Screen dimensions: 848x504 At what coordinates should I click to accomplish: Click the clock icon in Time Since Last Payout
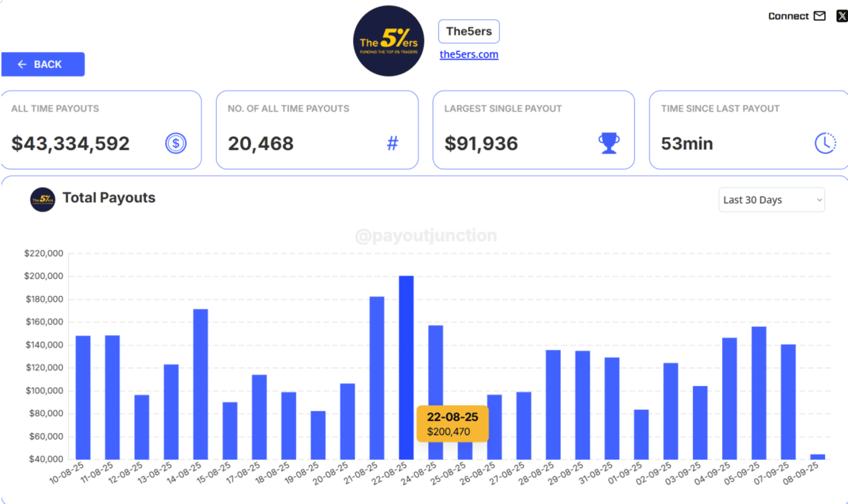pyautogui.click(x=825, y=144)
